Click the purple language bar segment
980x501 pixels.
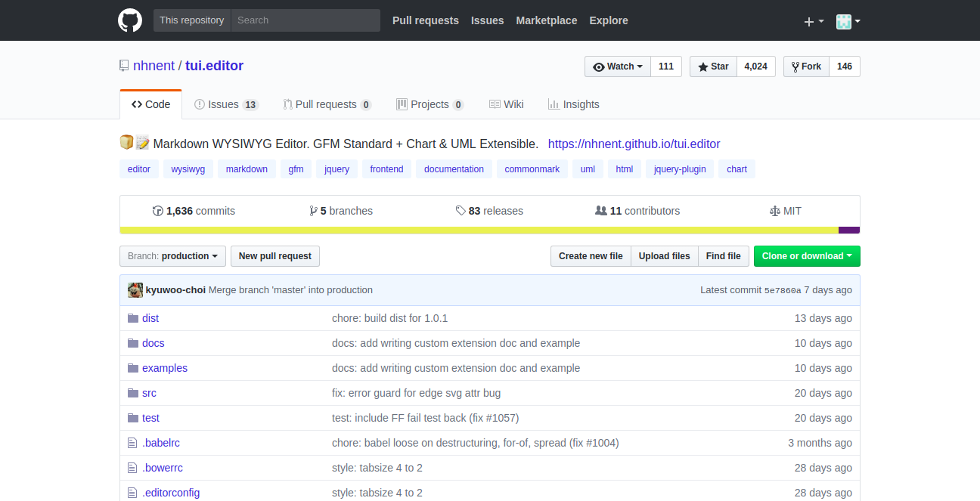849,230
